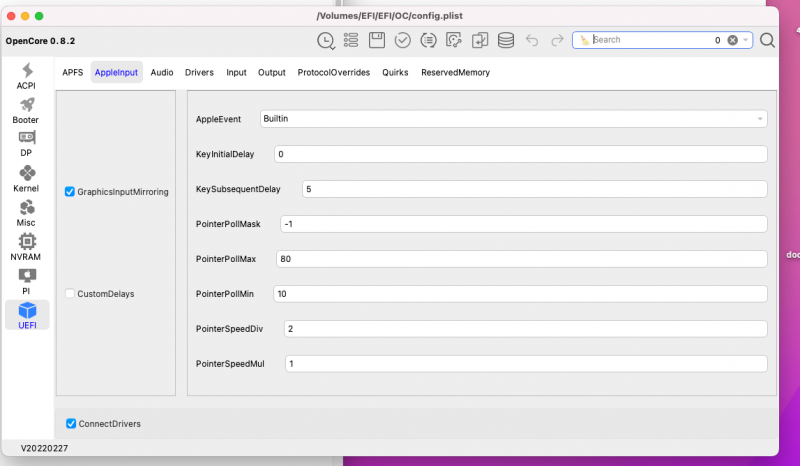
Task: Select the UEFI sidebar section
Action: click(x=27, y=315)
